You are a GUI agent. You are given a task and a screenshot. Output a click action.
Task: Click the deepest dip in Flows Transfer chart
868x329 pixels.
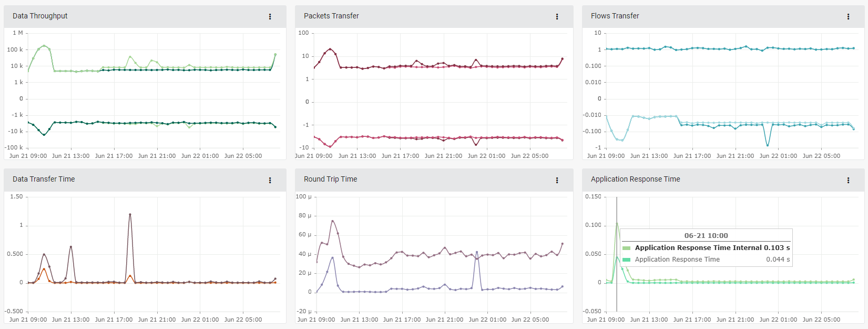point(768,145)
